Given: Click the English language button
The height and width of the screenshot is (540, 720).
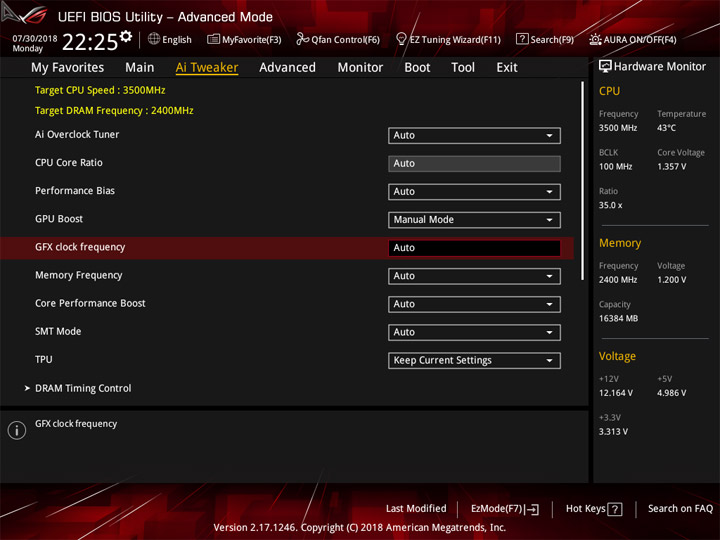Looking at the screenshot, I should [x=170, y=39].
